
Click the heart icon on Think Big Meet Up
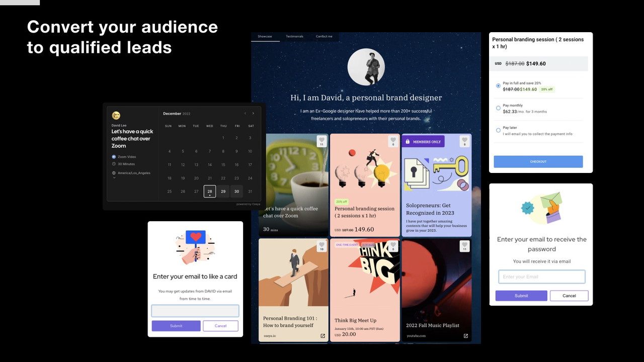tap(393, 246)
